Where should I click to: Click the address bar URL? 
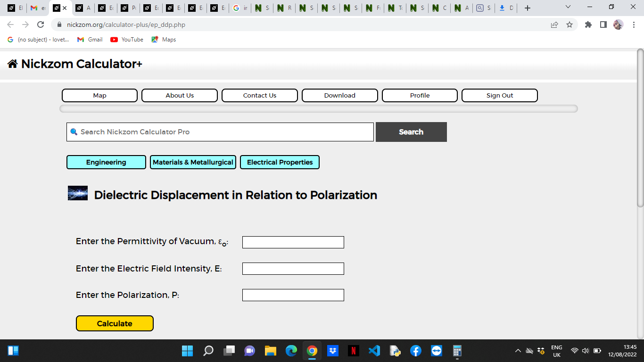(x=126, y=25)
